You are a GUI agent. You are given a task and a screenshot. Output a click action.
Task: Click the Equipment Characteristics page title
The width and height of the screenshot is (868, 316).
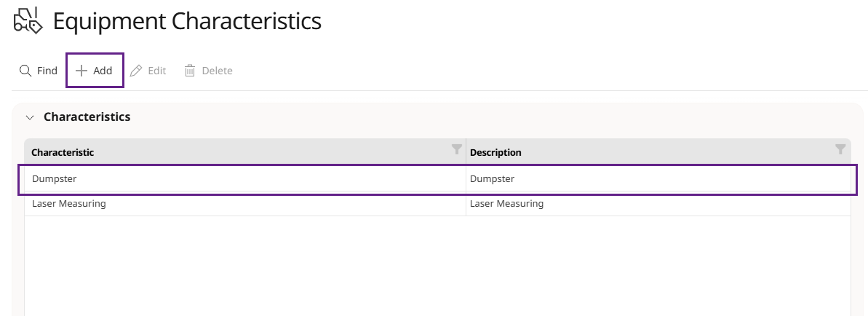pos(187,22)
